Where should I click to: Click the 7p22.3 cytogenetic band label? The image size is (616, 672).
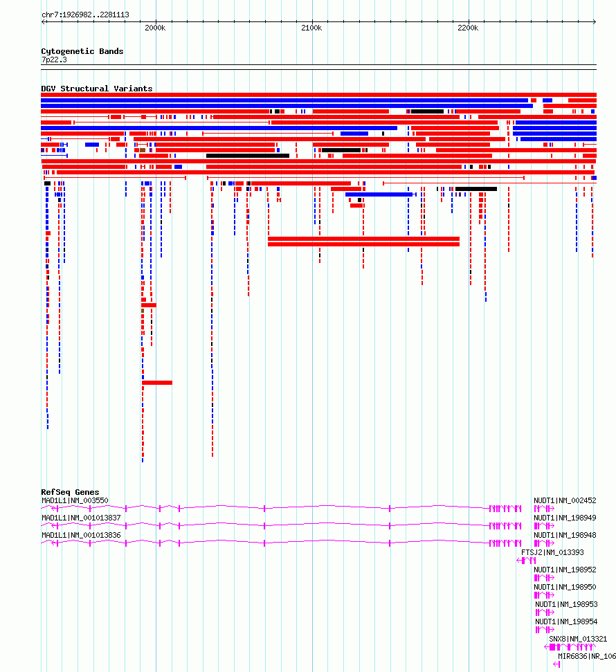coord(54,60)
